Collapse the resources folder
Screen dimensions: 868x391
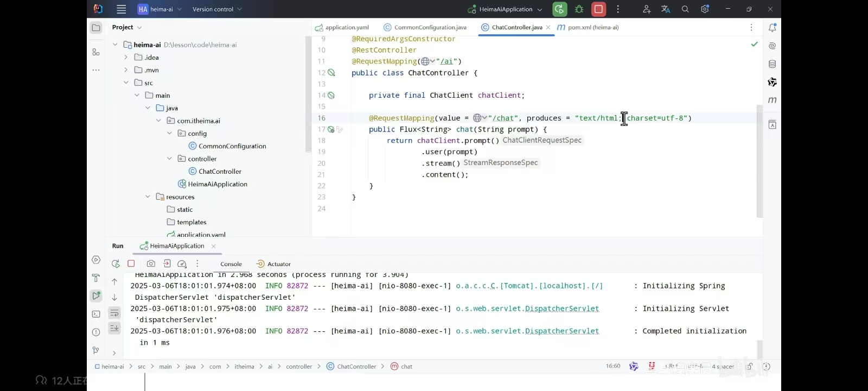(148, 197)
